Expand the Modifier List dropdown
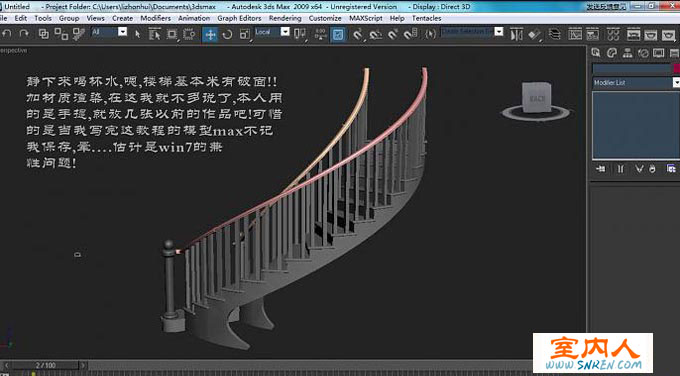 pos(635,82)
